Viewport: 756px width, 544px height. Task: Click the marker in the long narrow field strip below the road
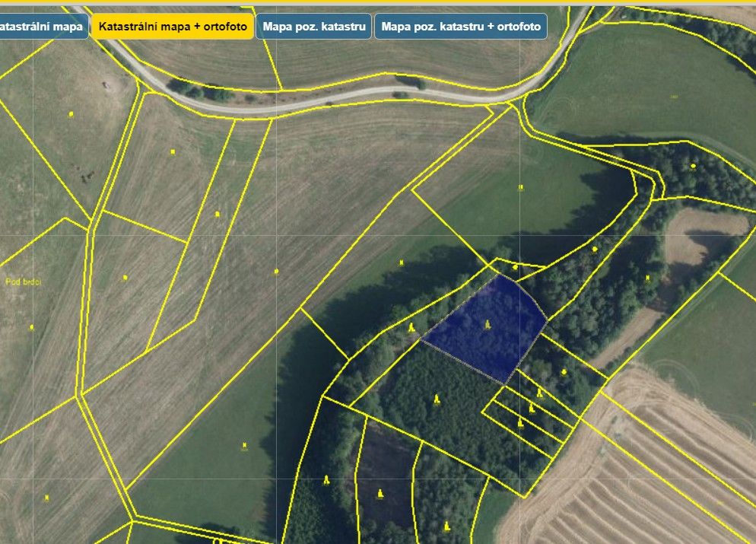[218, 215]
